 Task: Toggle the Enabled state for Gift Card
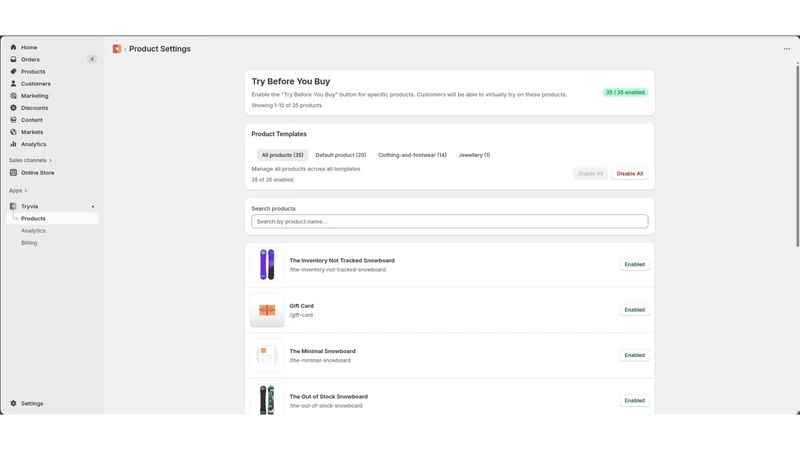pyautogui.click(x=635, y=310)
